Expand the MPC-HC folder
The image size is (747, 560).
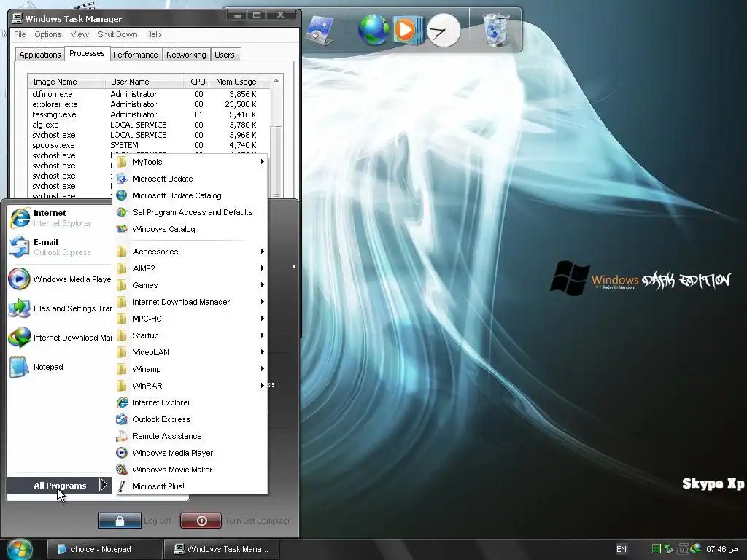pyautogui.click(x=190, y=319)
